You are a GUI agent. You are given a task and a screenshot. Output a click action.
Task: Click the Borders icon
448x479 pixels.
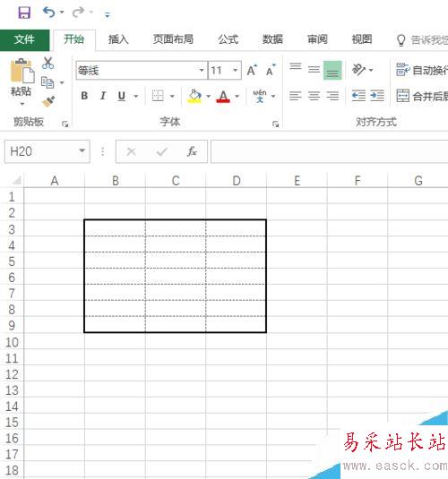(158, 96)
